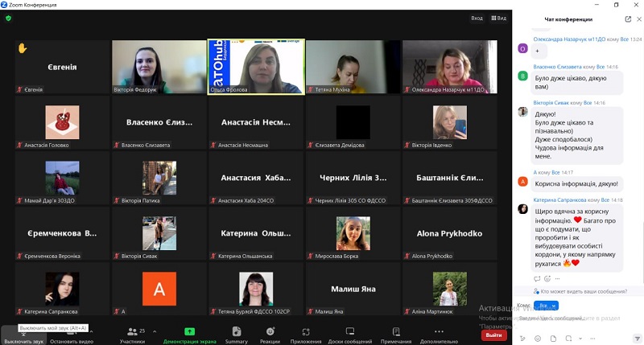Viewport: 644px width, 345px height.
Task: Open Дополнительно more options menu
Action: click(x=438, y=334)
